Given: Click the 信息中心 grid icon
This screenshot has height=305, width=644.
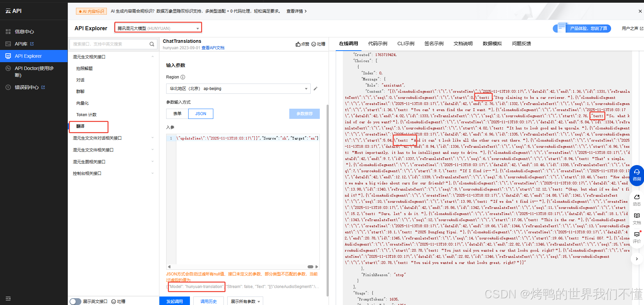Looking at the screenshot, I should (x=8, y=32).
